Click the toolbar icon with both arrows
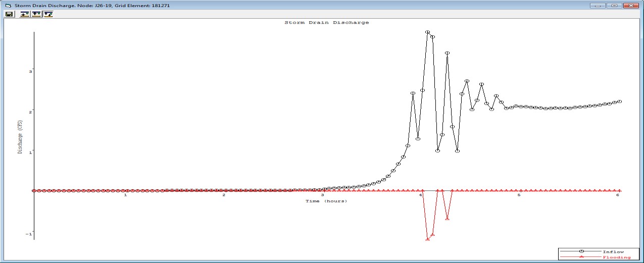Screen dimensions: 644x263 click(48, 14)
